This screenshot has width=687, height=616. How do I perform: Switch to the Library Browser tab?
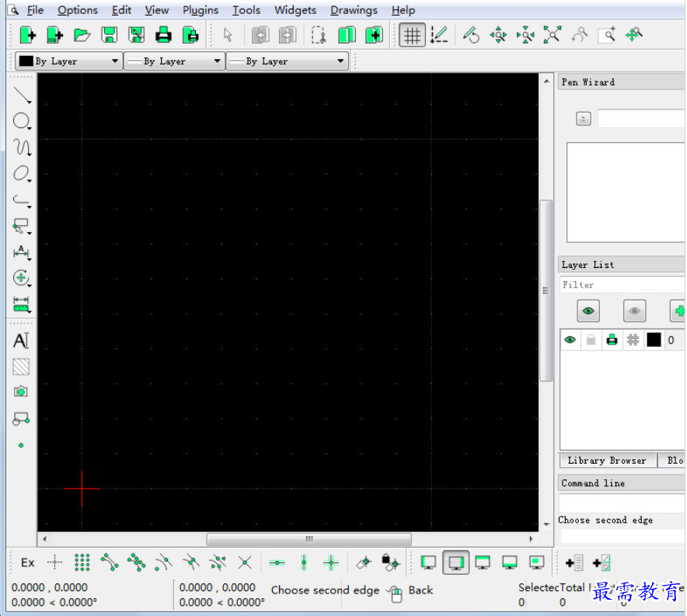tap(607, 461)
